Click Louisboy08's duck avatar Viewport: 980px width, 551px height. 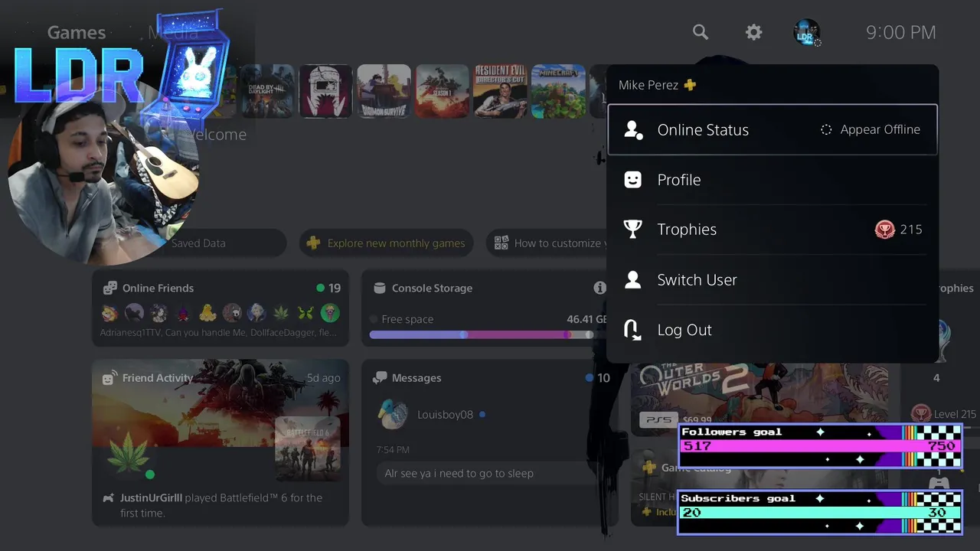tap(393, 415)
